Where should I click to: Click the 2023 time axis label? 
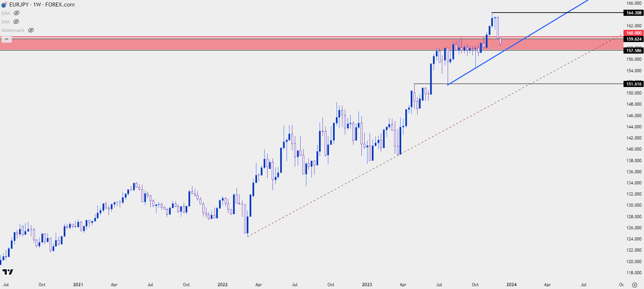367,285
